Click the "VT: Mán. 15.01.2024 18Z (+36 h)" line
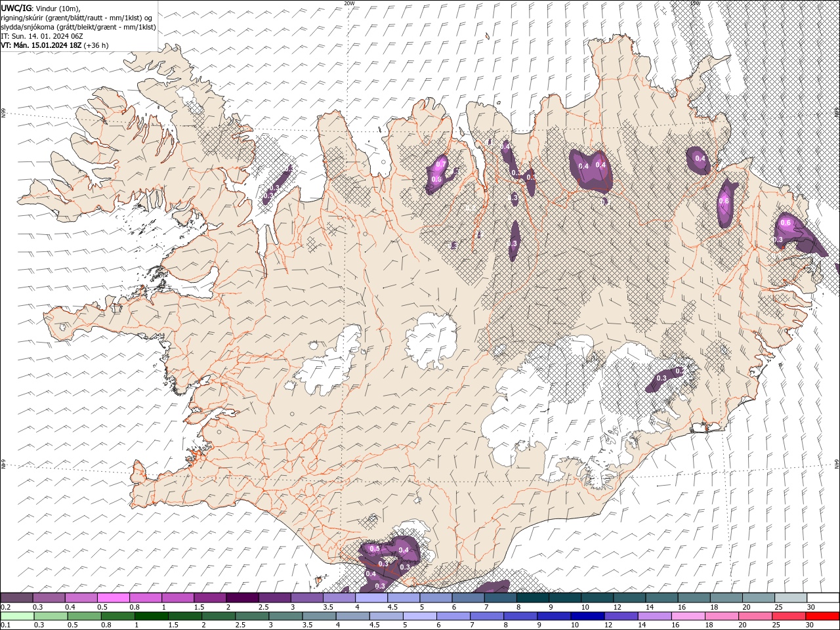Image resolution: width=840 pixels, height=630 pixels. coord(55,45)
